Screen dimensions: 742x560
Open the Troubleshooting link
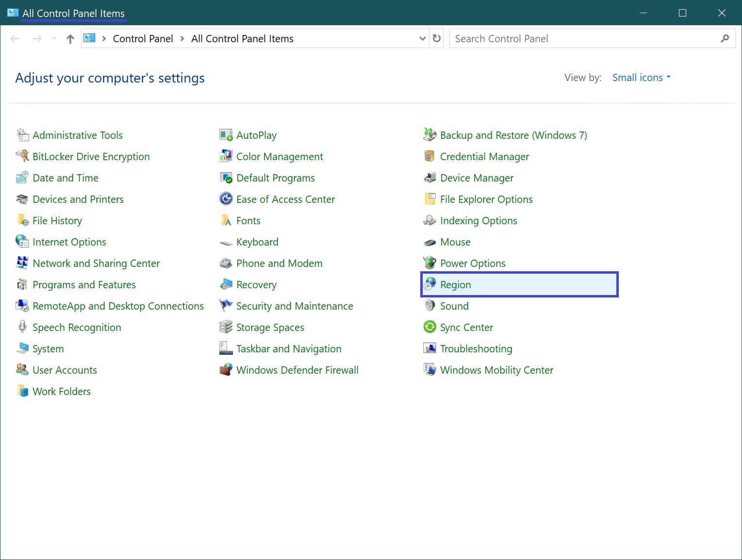tap(476, 349)
